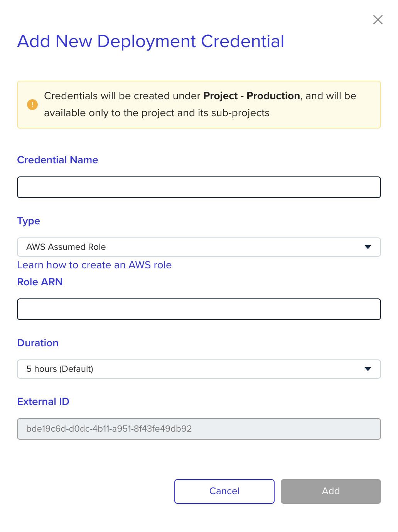
Task: Click the read-only External ID value field
Action: (x=199, y=429)
